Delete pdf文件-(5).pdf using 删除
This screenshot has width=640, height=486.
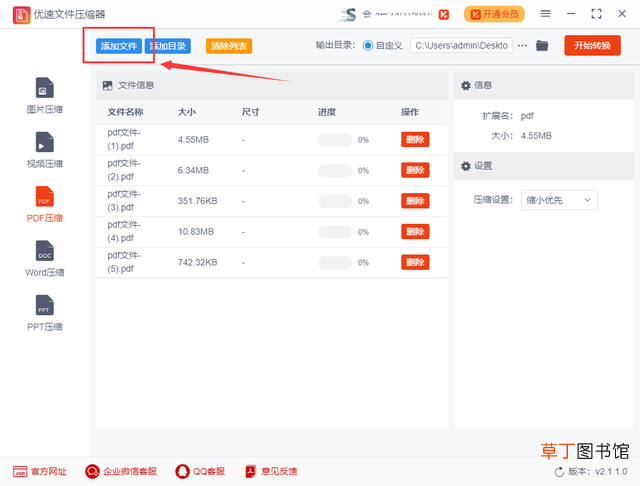pyautogui.click(x=415, y=262)
